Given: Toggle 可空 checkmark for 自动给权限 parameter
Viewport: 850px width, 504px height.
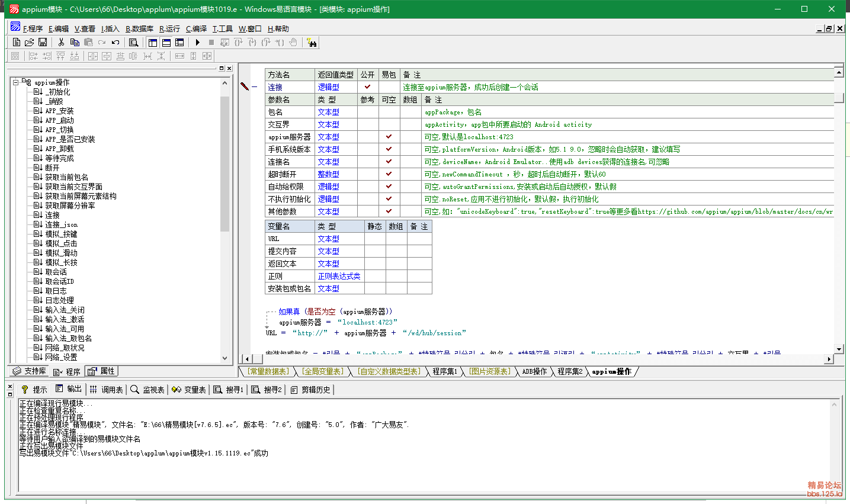Looking at the screenshot, I should (x=389, y=186).
